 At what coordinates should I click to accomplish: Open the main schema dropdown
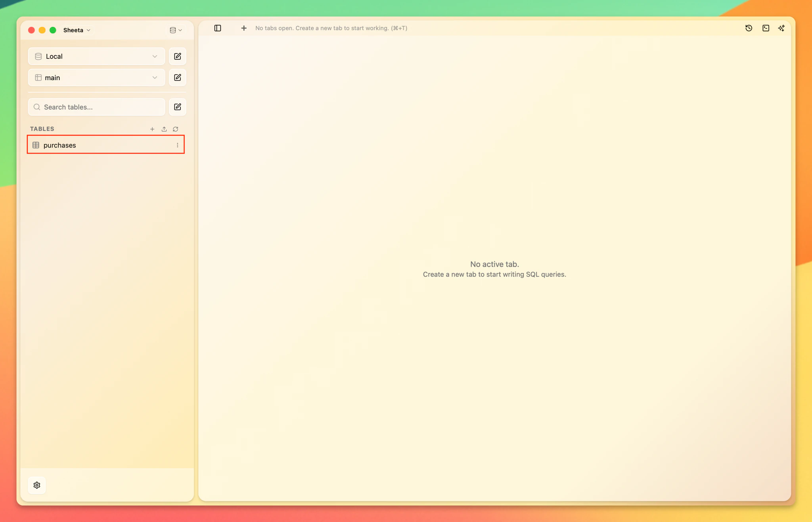pyautogui.click(x=96, y=77)
